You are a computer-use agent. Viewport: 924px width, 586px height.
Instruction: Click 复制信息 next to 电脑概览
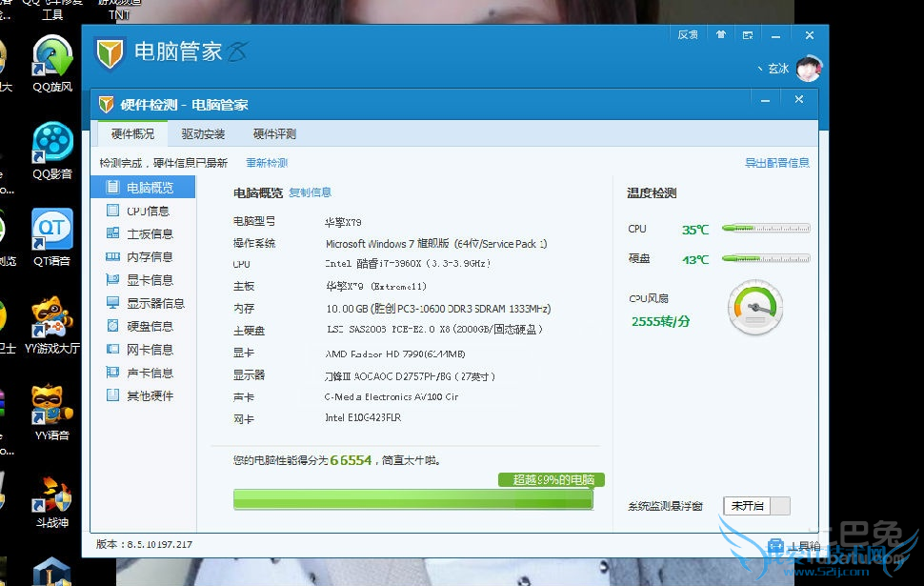[310, 192]
